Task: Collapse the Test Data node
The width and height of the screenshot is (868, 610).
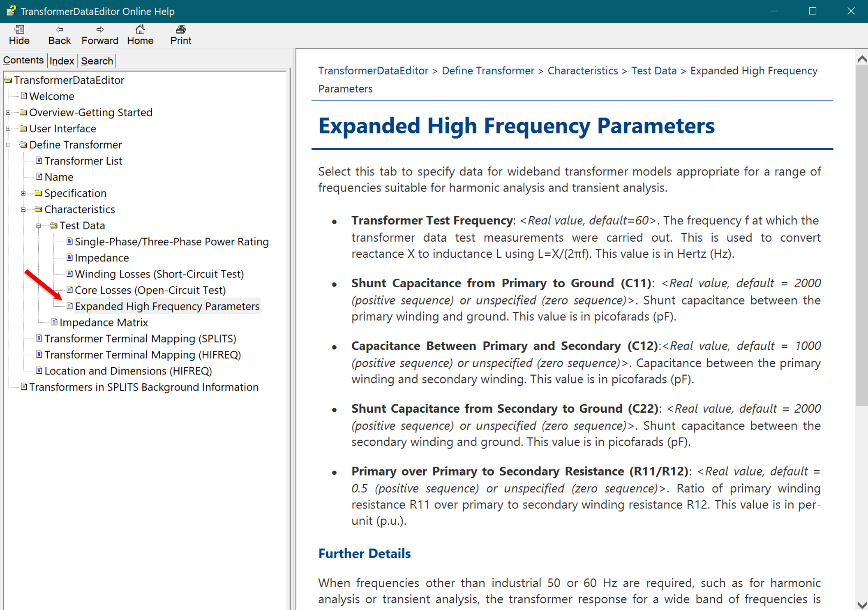Action: coord(39,225)
